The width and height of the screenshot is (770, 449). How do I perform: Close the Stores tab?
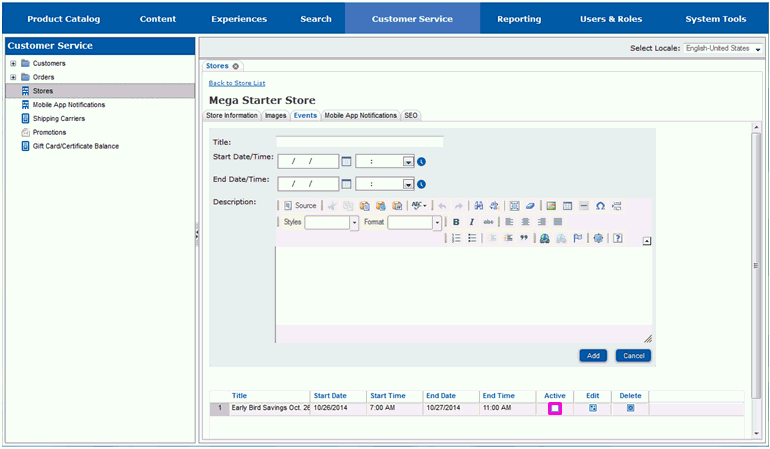[x=236, y=66]
